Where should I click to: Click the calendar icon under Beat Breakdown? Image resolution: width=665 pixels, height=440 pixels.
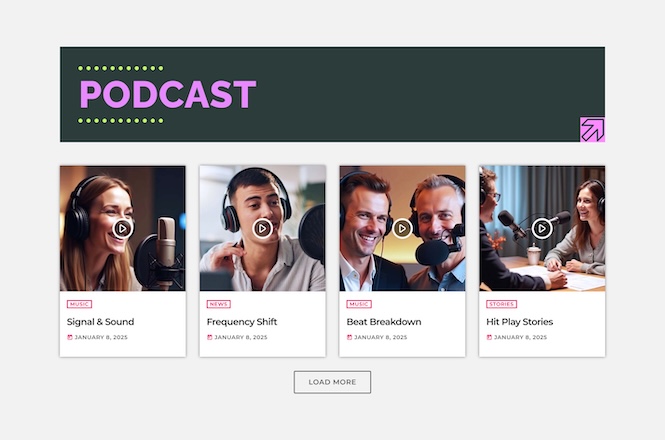click(350, 338)
